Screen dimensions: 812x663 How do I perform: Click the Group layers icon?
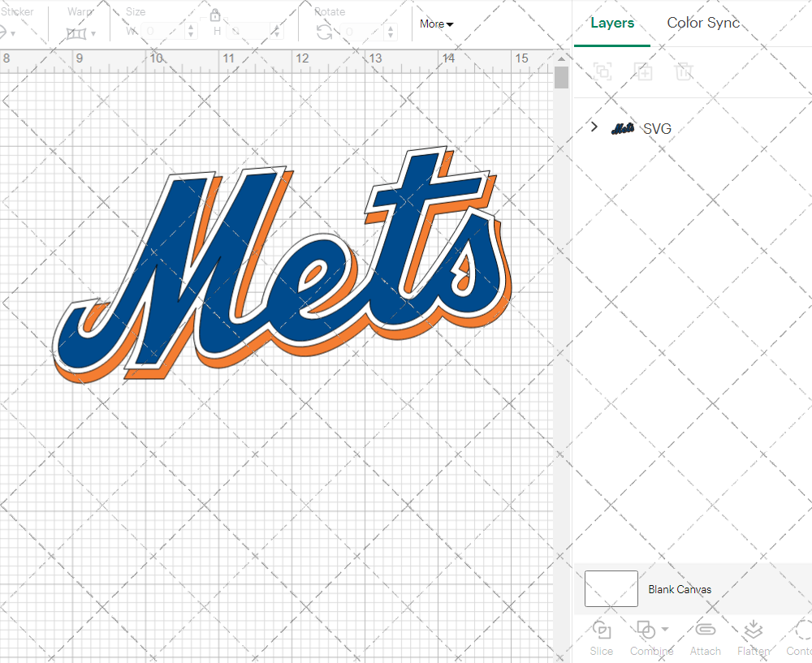click(x=603, y=71)
